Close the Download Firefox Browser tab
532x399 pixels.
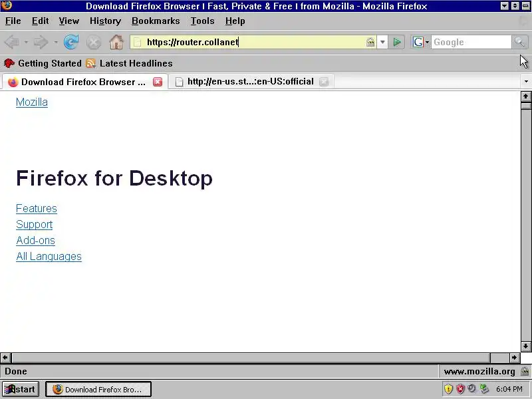pos(158,82)
